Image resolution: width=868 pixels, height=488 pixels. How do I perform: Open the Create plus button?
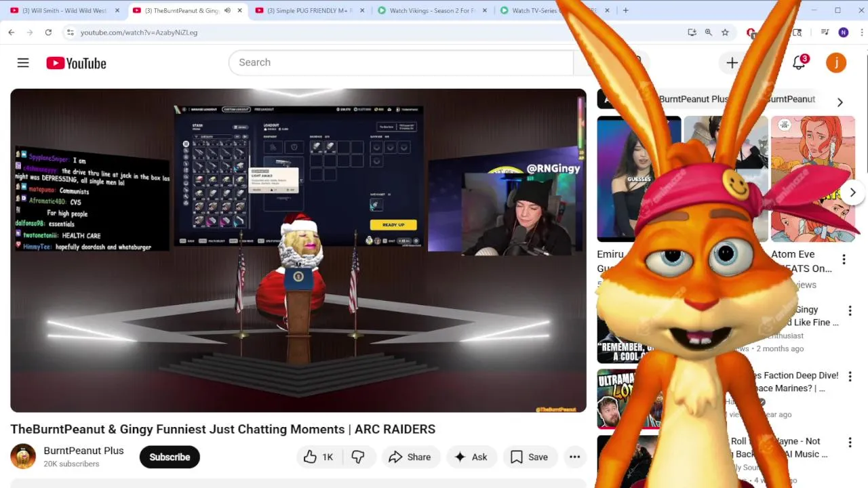[x=732, y=63]
